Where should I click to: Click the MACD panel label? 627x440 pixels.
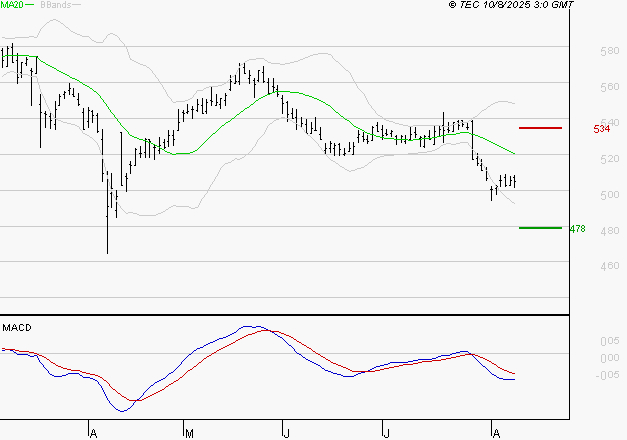click(17, 328)
